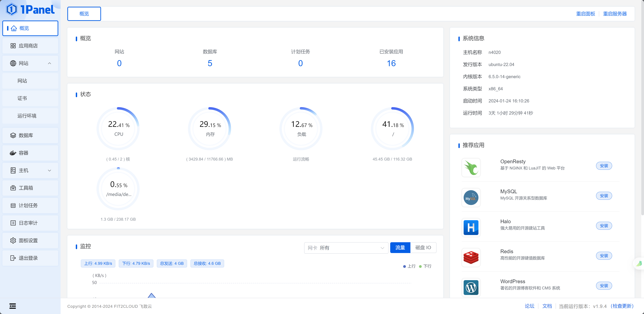
Task: Toggle the 上行 legend series in chart
Action: coord(409,266)
